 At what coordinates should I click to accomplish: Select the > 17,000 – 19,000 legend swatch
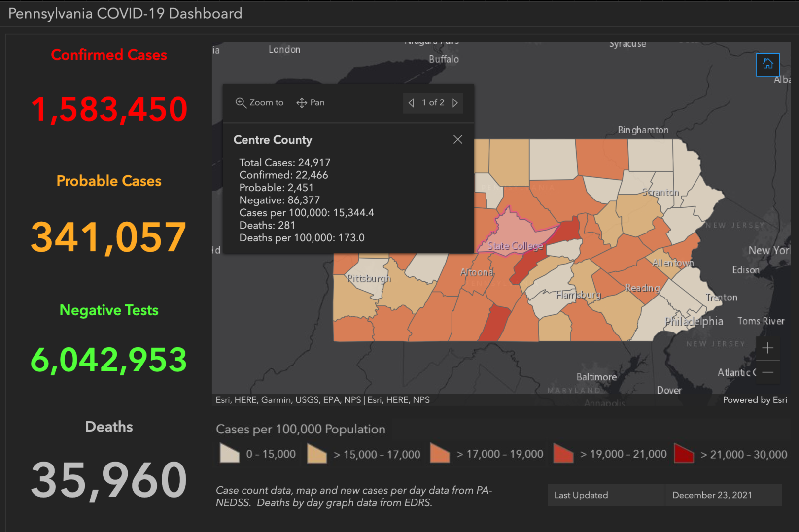[x=439, y=453]
